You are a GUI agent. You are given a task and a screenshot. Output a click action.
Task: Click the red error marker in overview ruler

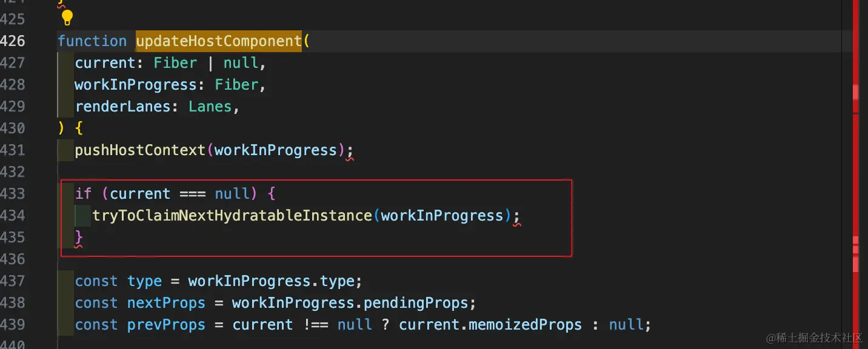point(855,91)
